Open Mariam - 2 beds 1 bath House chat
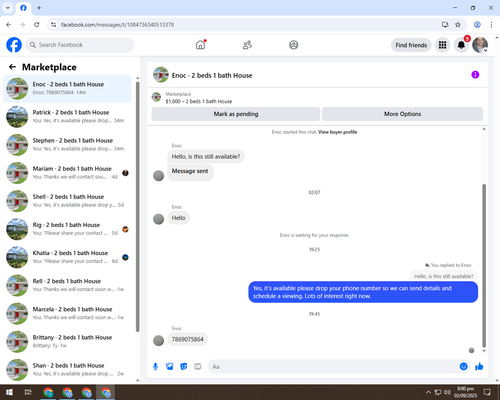Screen dimensions: 500x400 coord(67,173)
